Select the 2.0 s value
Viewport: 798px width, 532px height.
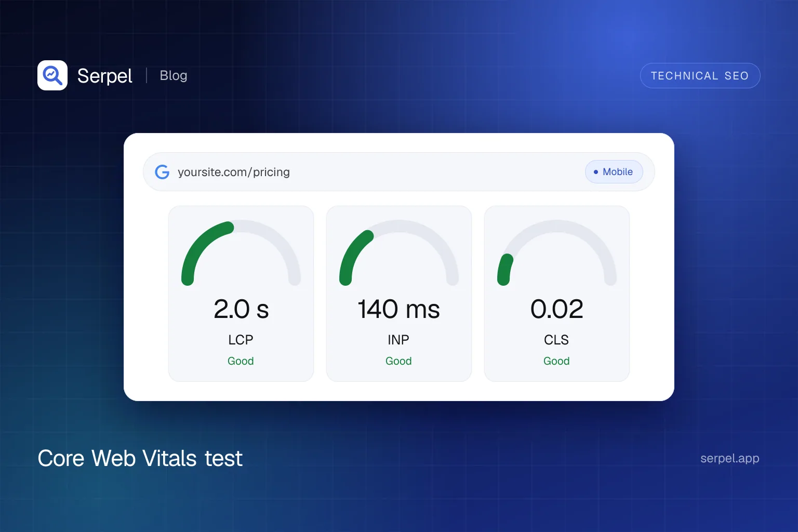coord(241,309)
